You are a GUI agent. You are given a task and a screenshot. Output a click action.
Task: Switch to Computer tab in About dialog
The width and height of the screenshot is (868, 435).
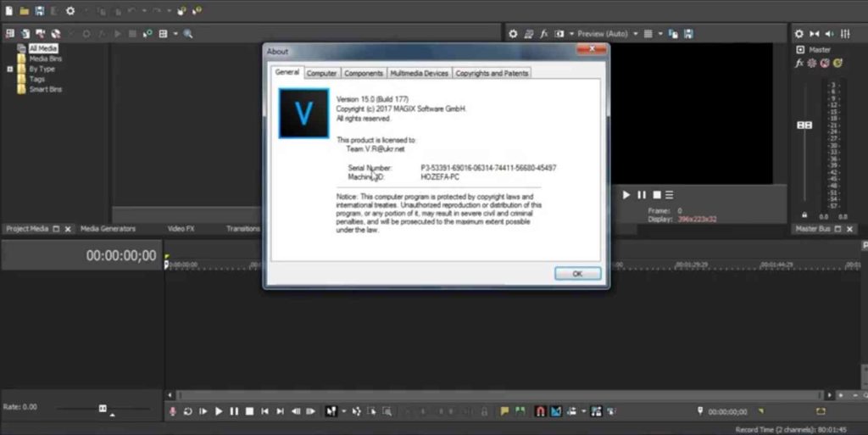pyautogui.click(x=321, y=73)
